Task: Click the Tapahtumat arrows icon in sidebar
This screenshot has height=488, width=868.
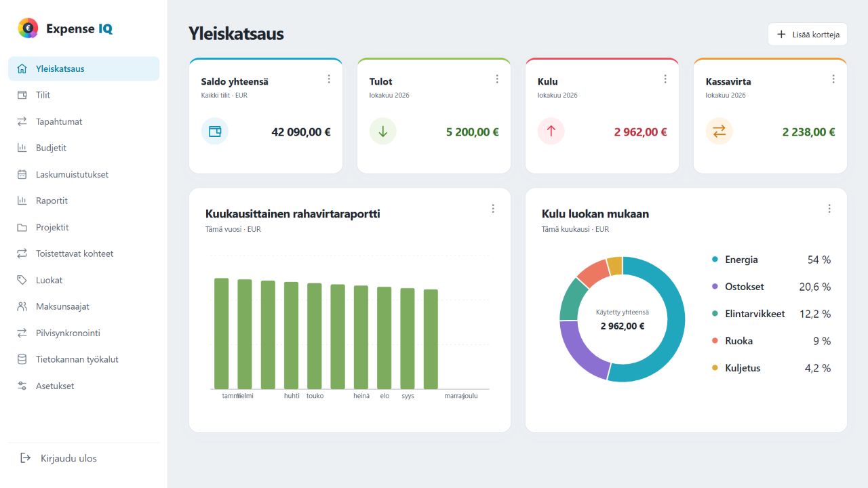Action: [x=22, y=121]
